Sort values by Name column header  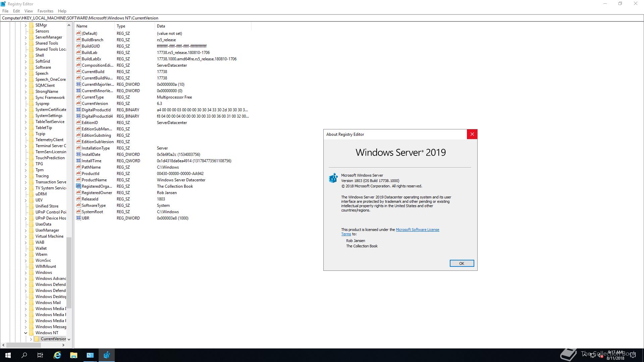point(94,26)
